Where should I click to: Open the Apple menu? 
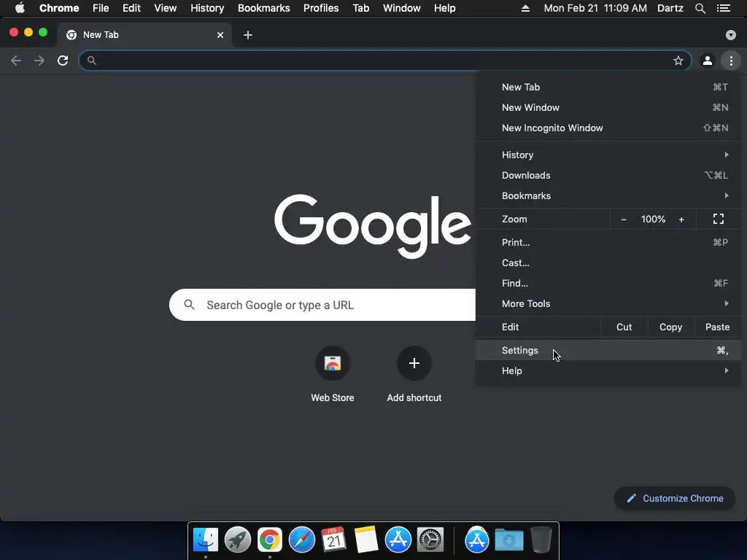(x=20, y=8)
